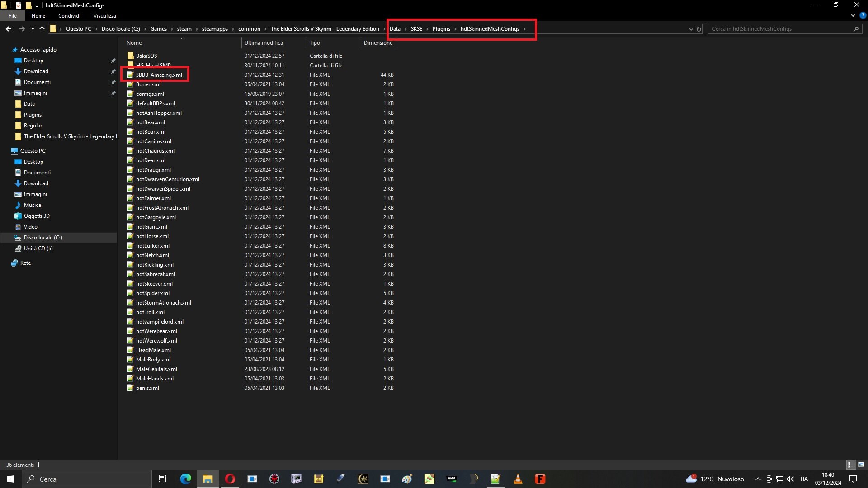Open the network icon in system tray
868x488 pixels.
pos(779,479)
